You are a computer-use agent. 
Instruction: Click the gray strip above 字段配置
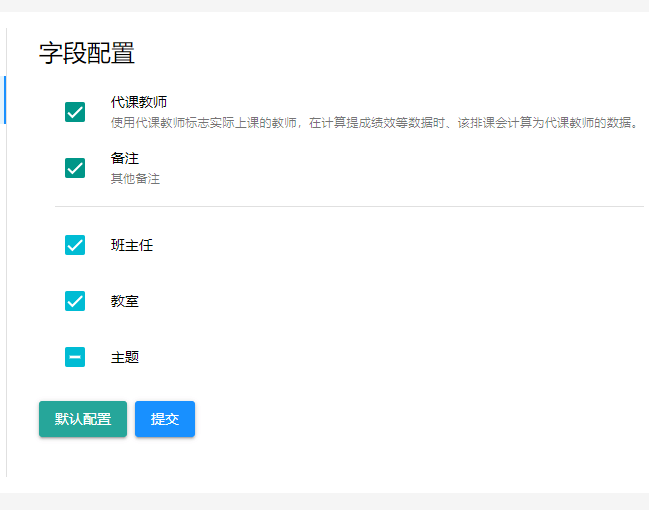pyautogui.click(x=324, y=5)
